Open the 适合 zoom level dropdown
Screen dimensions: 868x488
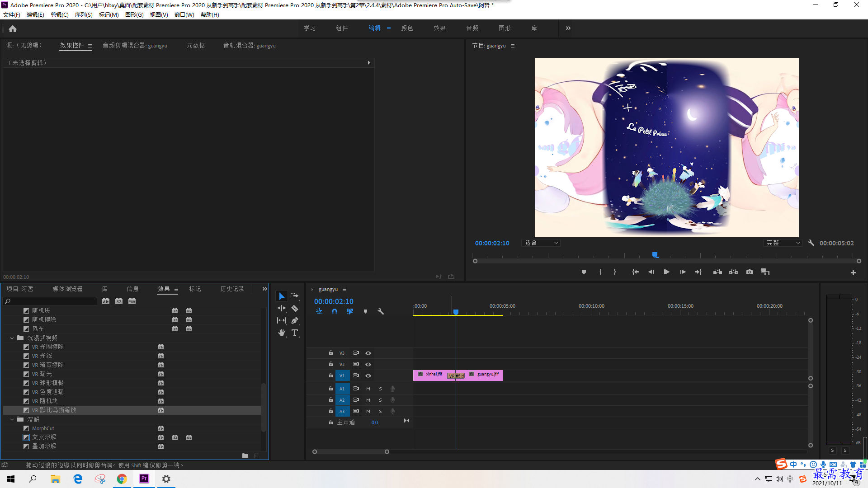coord(541,243)
